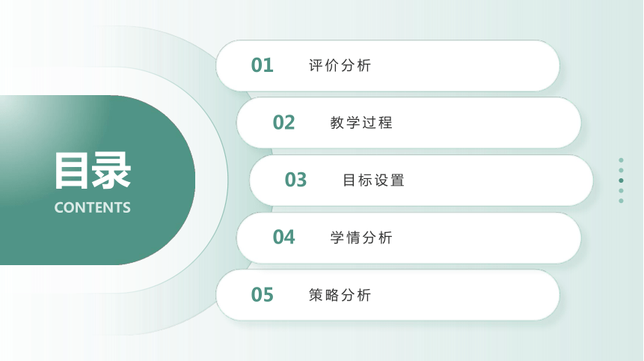Click the topmost dot of the vertical dot indicator

tap(621, 160)
